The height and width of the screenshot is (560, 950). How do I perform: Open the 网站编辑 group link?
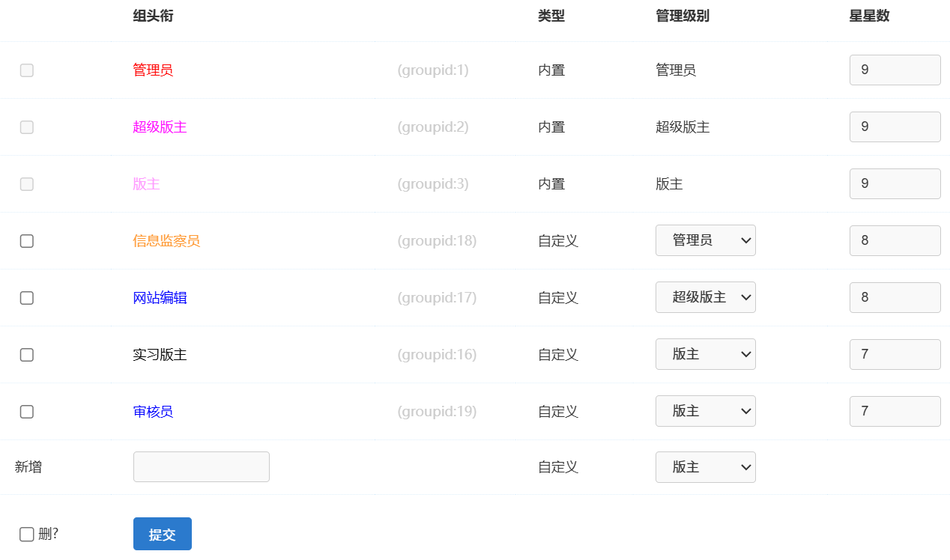[160, 298]
